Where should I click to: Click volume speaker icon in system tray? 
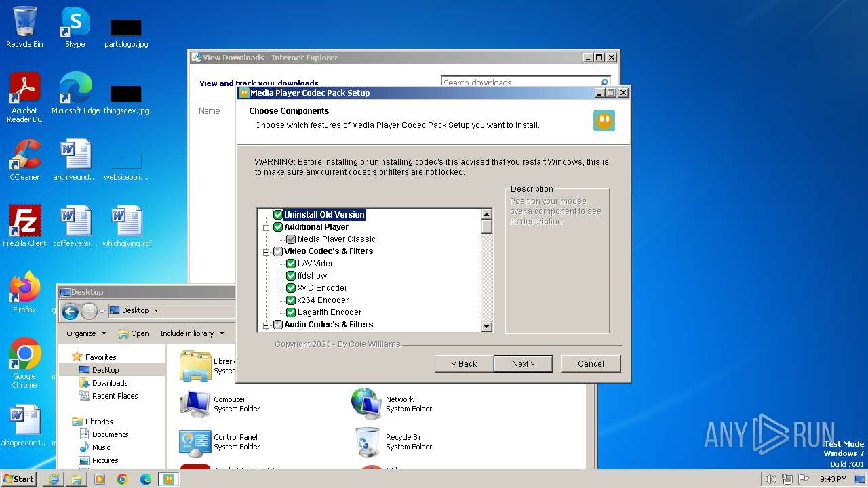pyautogui.click(x=770, y=479)
